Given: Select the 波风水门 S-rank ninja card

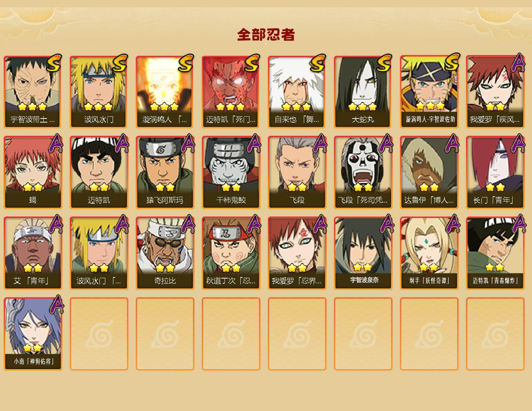Looking at the screenshot, I should (x=99, y=92).
